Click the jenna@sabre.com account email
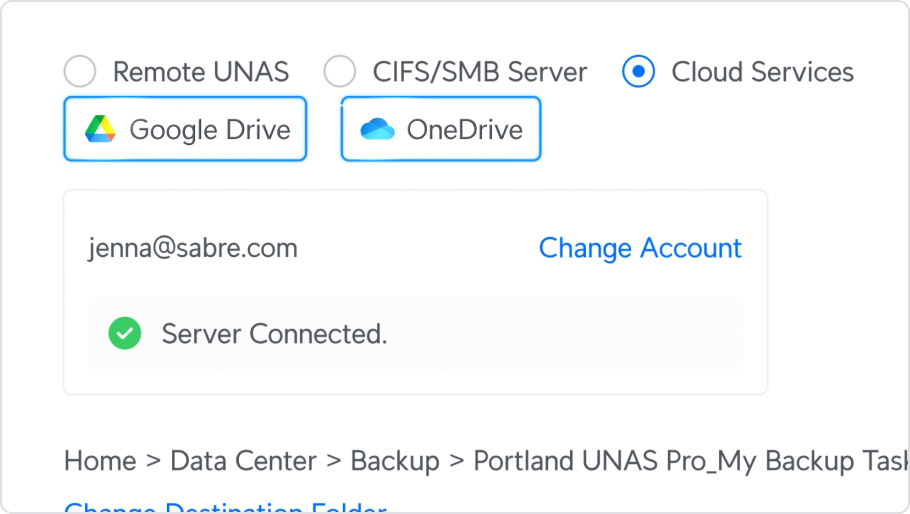The height and width of the screenshot is (514, 910). [x=193, y=248]
